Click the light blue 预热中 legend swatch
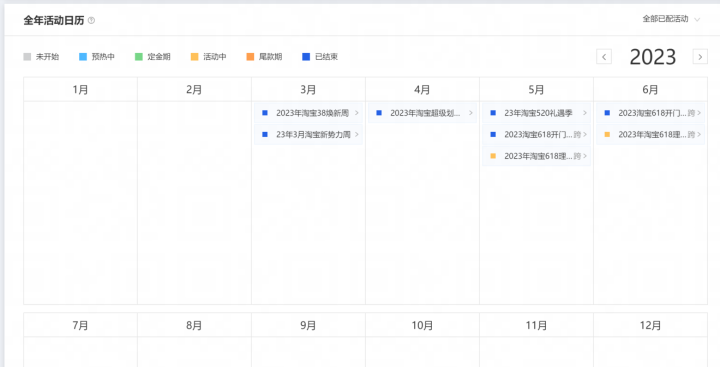This screenshot has width=720, height=367. coord(83,57)
